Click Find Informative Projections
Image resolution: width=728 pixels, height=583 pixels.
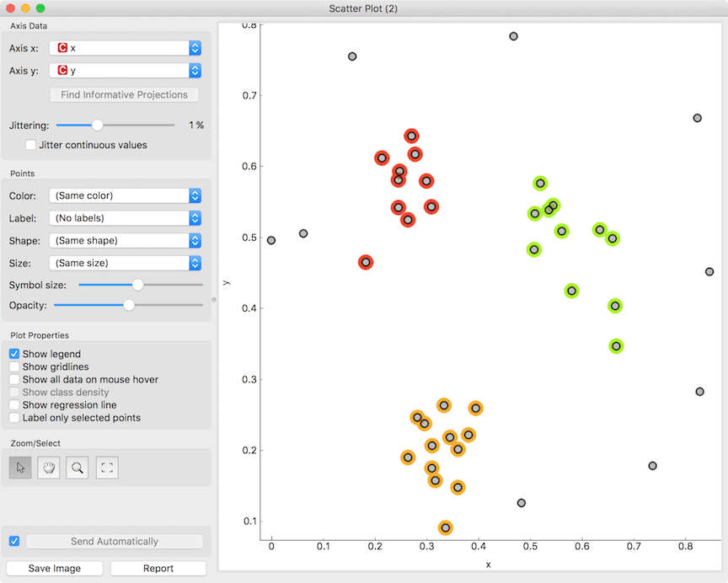124,94
